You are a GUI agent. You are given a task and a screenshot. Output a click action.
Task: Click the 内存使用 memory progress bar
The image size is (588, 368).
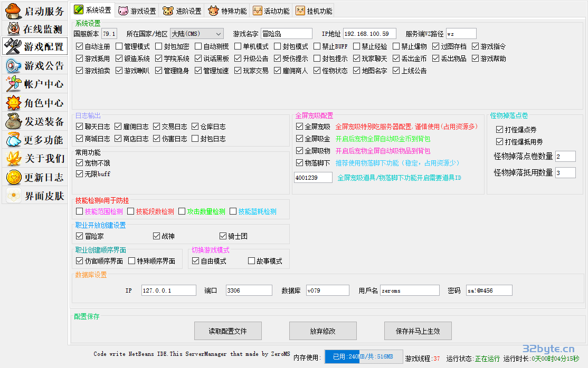coord(363,357)
